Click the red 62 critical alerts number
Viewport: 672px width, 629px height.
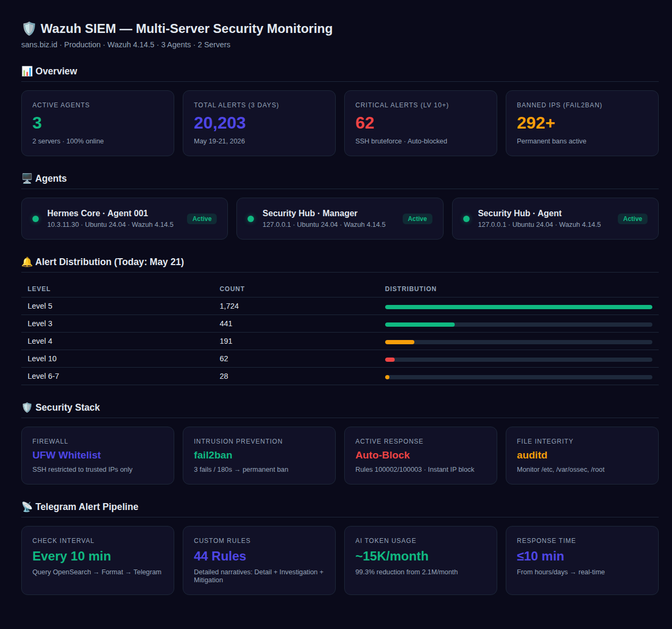[364, 123]
